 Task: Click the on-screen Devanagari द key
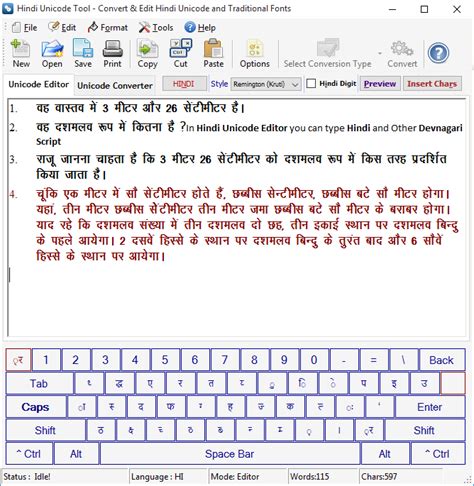[x=141, y=407]
